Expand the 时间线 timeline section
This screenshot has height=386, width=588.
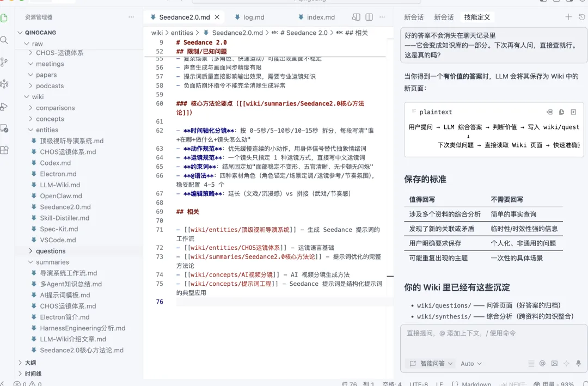pos(33,374)
